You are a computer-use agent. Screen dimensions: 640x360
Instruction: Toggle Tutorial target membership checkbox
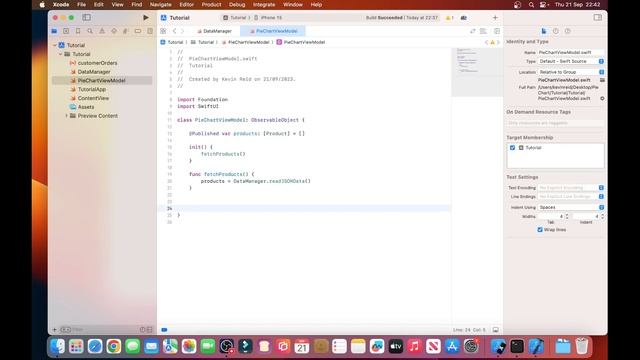tap(512, 148)
